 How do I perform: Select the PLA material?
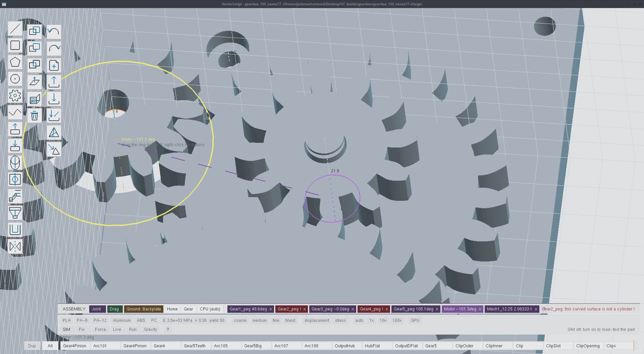click(67, 320)
